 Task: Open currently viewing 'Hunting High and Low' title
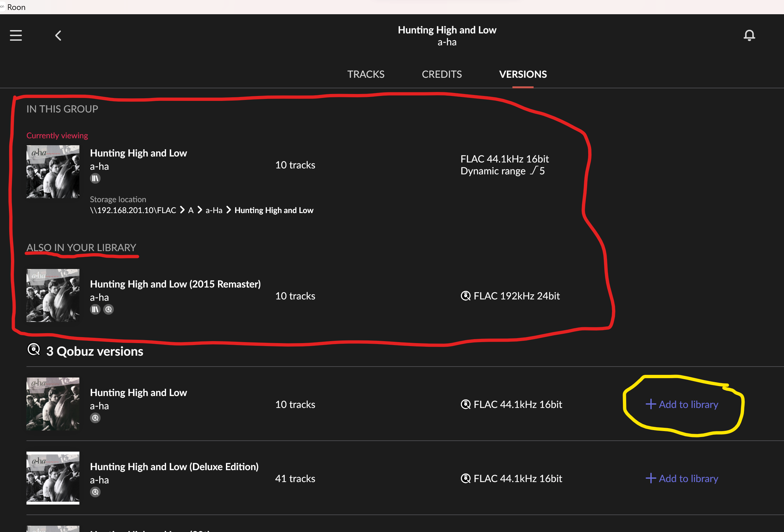click(138, 153)
